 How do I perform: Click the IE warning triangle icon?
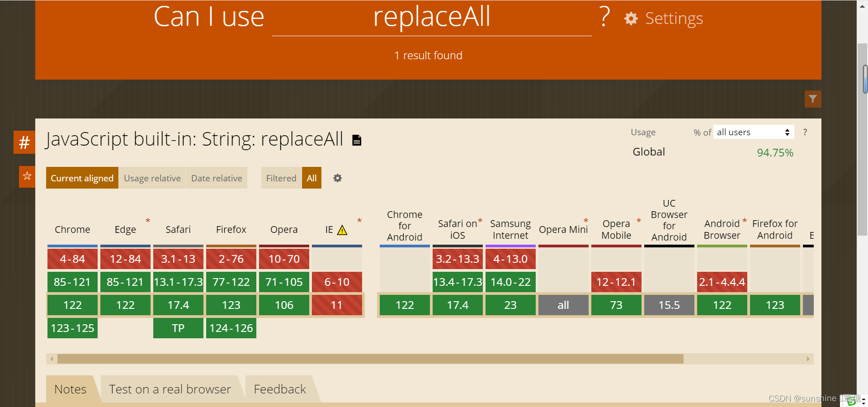pos(342,230)
